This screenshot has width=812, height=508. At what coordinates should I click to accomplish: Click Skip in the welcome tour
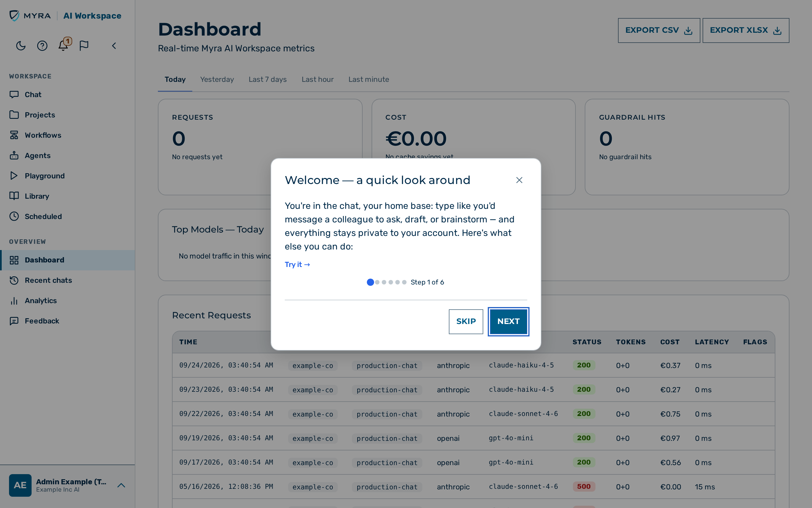coord(466,321)
